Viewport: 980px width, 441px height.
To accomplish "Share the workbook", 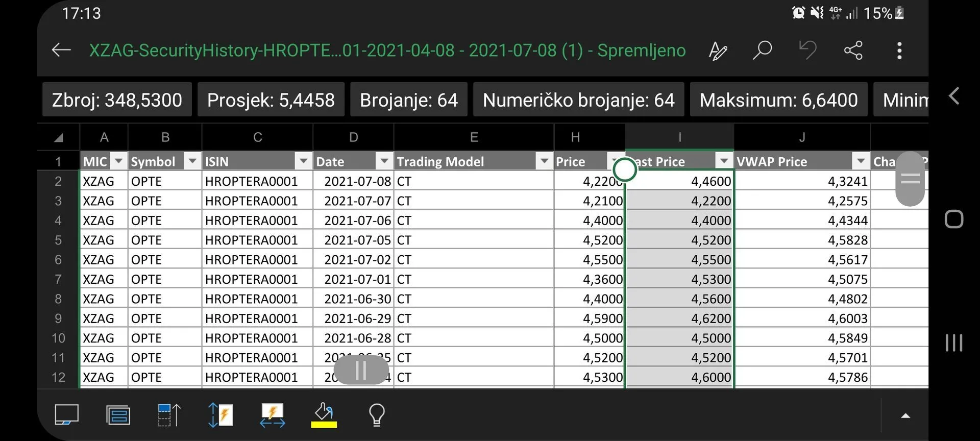I will (x=853, y=50).
